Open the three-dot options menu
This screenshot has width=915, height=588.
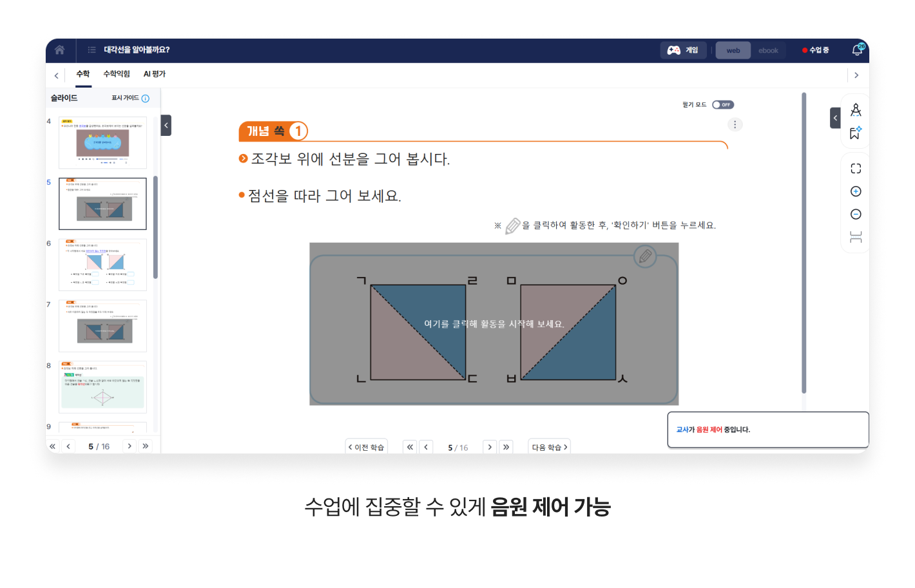735,124
